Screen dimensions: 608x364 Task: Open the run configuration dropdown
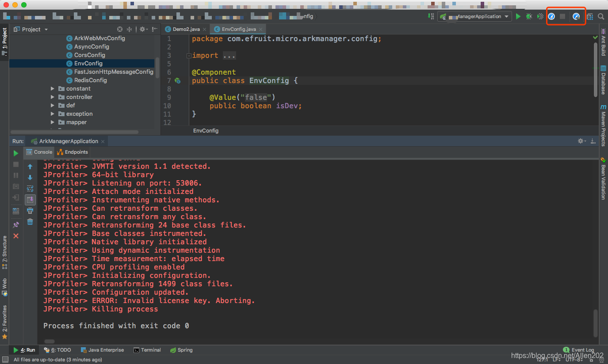[474, 16]
